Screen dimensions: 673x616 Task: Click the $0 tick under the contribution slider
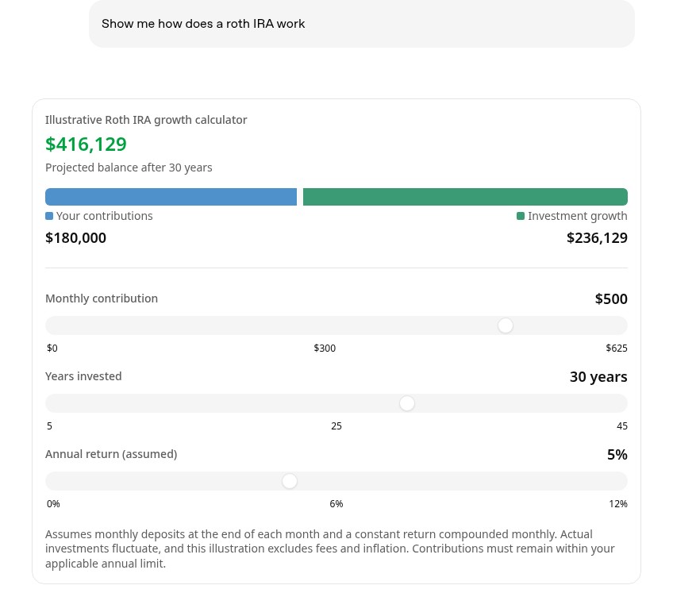[x=52, y=348]
